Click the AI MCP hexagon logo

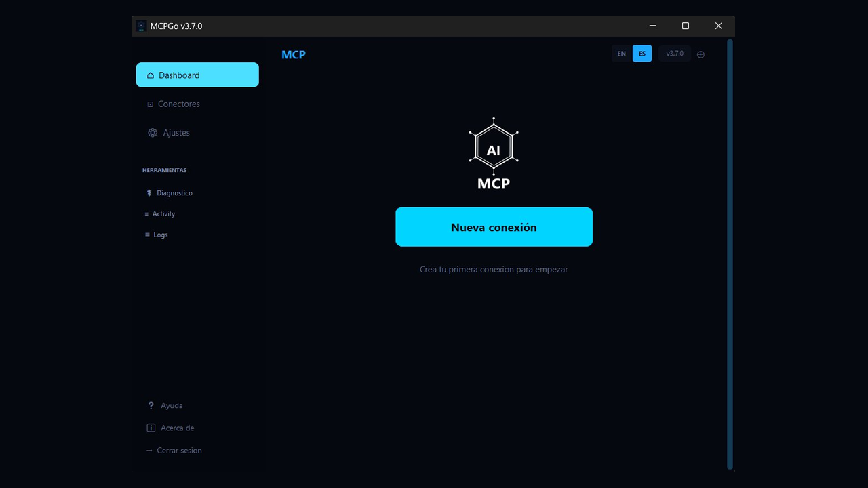(494, 154)
